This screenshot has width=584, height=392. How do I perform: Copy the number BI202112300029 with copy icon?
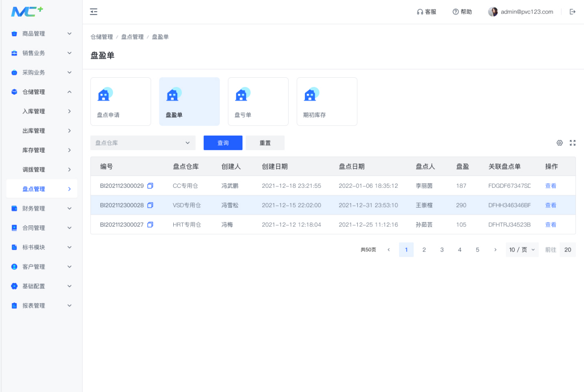click(x=150, y=185)
